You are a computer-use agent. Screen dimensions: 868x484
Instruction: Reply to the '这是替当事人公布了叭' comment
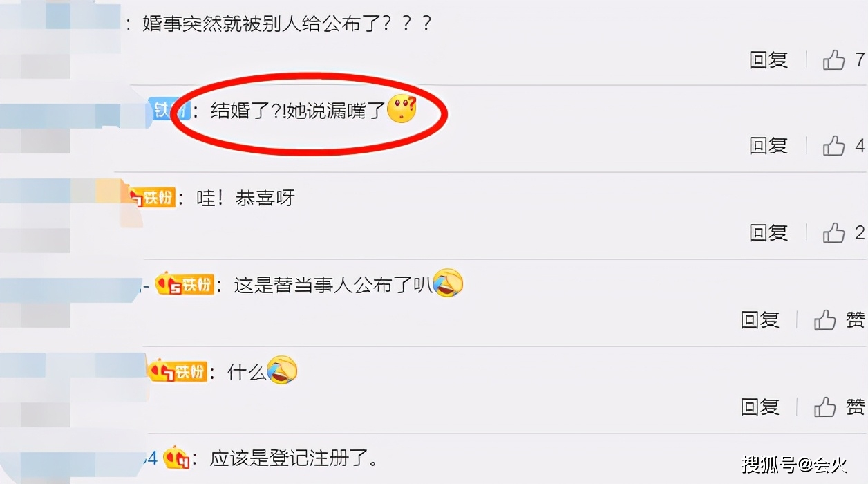(x=759, y=319)
